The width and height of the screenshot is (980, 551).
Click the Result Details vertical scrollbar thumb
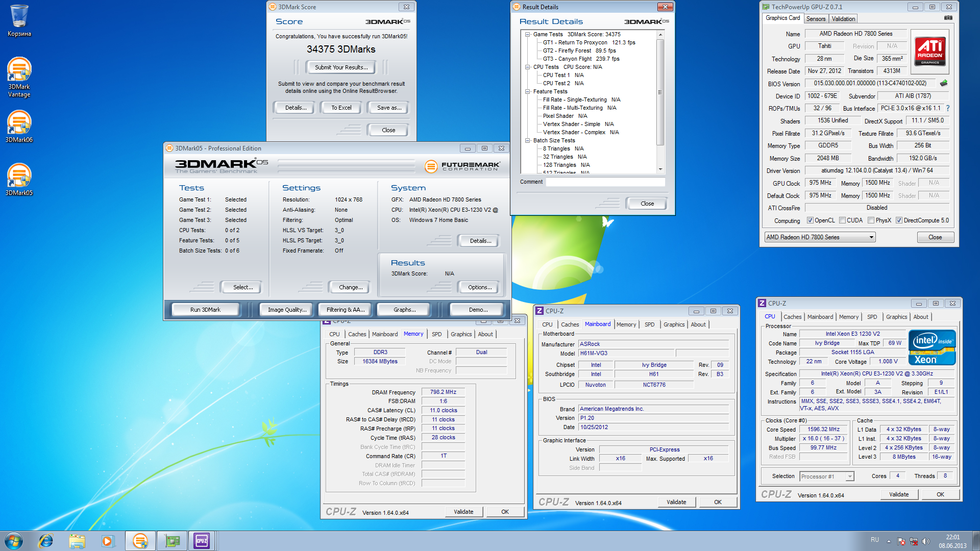(x=660, y=92)
